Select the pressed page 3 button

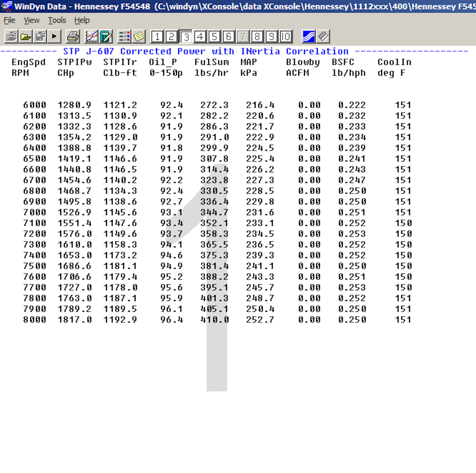pyautogui.click(x=186, y=37)
